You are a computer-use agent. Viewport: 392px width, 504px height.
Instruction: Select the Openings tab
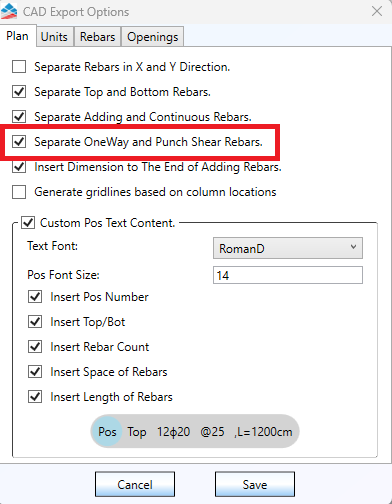pos(153,37)
